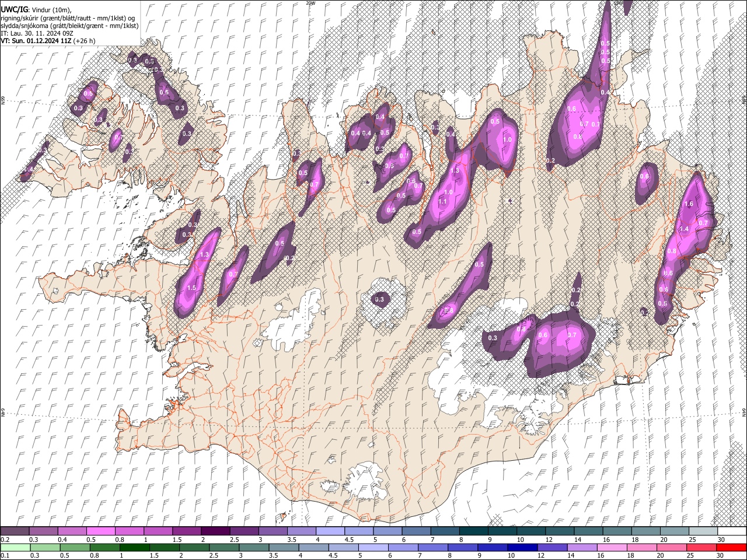Choose the 4.5–5 light blue rain swatch
Screen dimensions: 747x560
coord(343,547)
